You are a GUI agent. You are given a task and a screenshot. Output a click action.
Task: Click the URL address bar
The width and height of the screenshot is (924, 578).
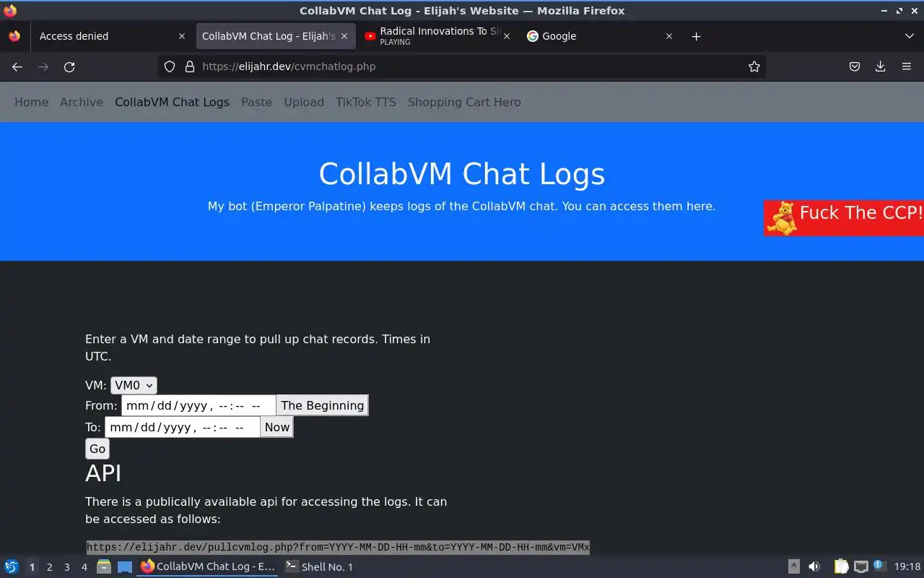462,66
